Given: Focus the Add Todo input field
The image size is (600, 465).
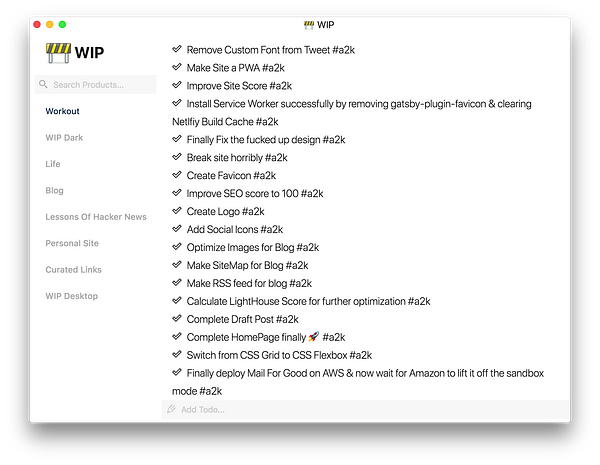Looking at the screenshot, I should 360,409.
